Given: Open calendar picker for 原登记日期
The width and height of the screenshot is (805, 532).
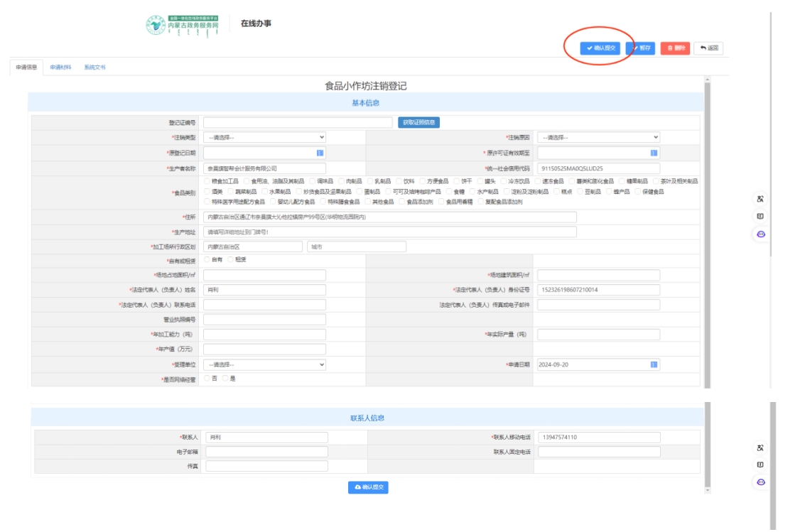Looking at the screenshot, I should point(320,153).
